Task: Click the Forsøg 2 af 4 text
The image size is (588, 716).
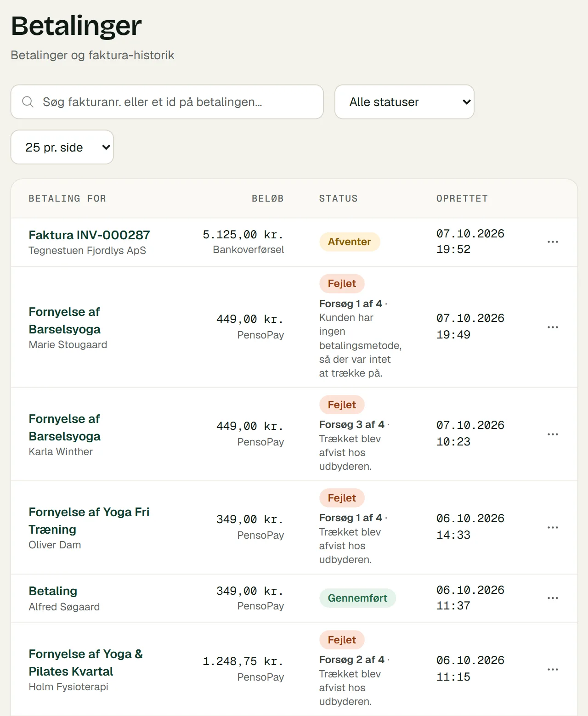Action: (x=352, y=660)
